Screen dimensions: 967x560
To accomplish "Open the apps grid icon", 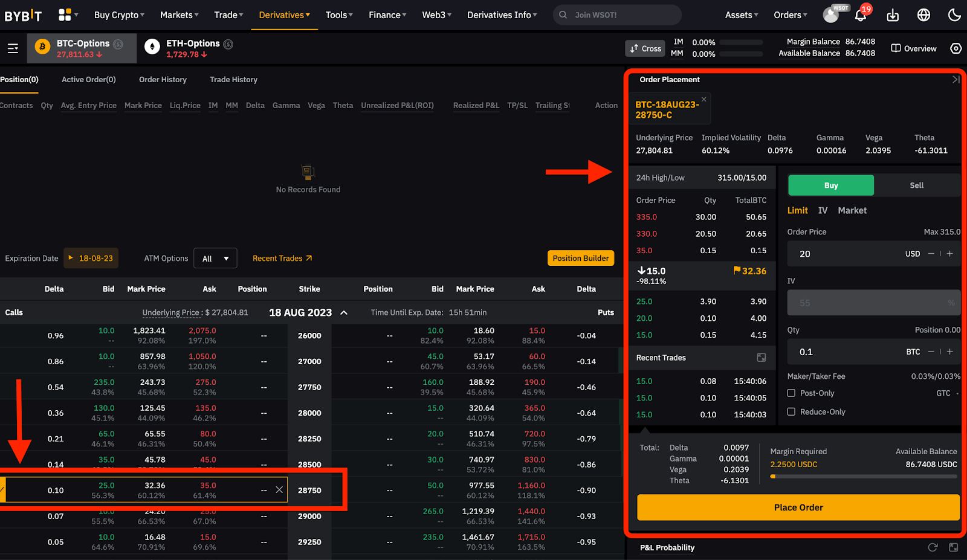I will click(65, 15).
